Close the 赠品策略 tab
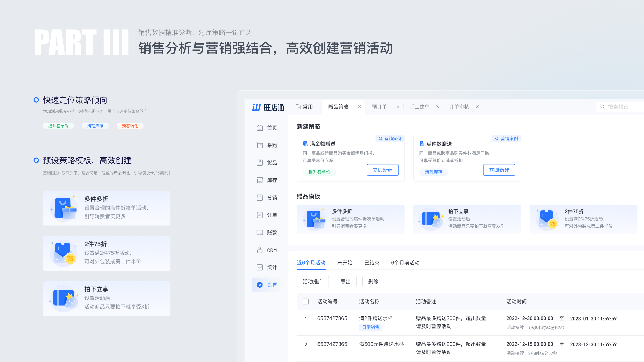 pyautogui.click(x=359, y=107)
